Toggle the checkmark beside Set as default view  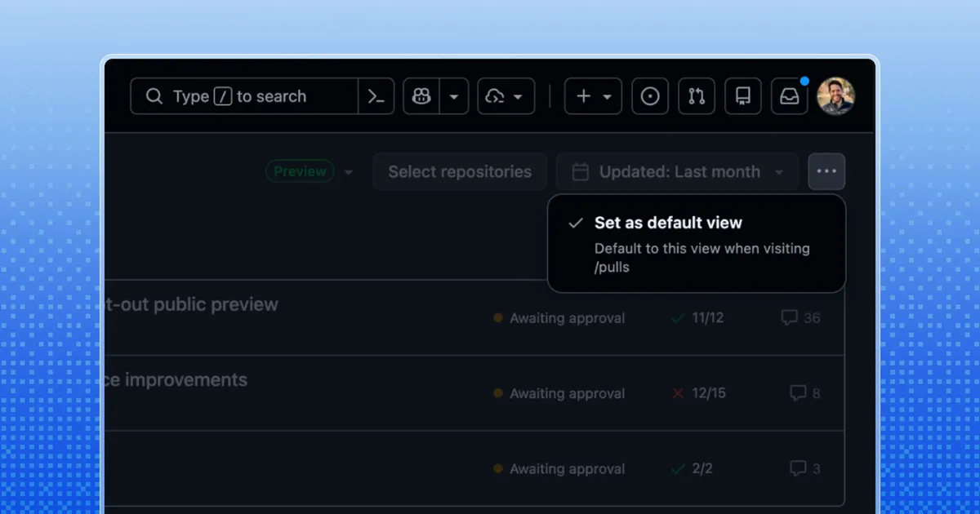pyautogui.click(x=575, y=222)
